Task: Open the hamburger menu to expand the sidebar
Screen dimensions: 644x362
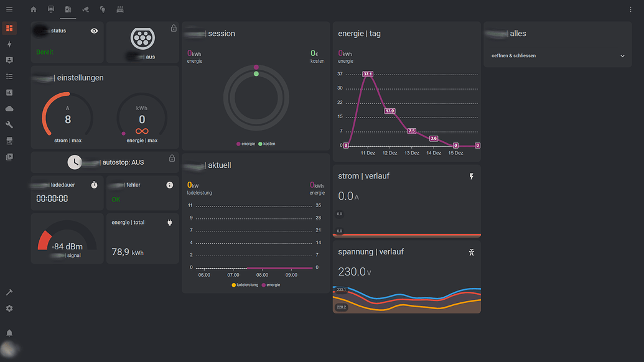Action: pos(9,9)
